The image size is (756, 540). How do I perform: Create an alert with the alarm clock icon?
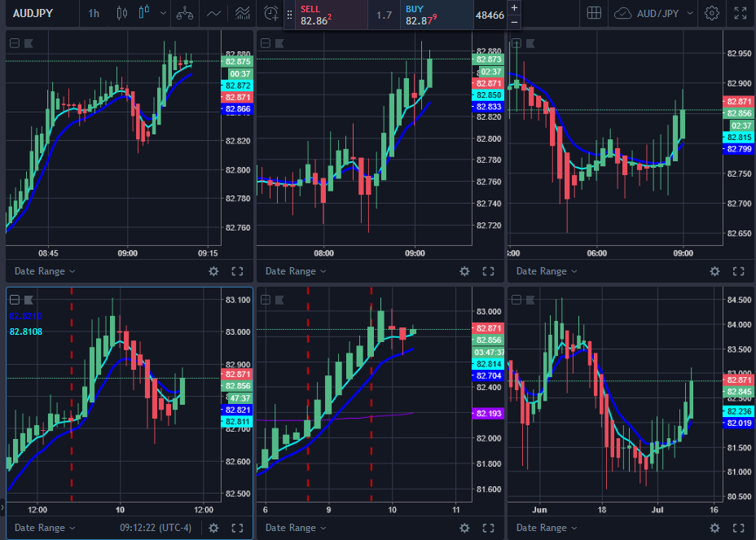point(271,13)
